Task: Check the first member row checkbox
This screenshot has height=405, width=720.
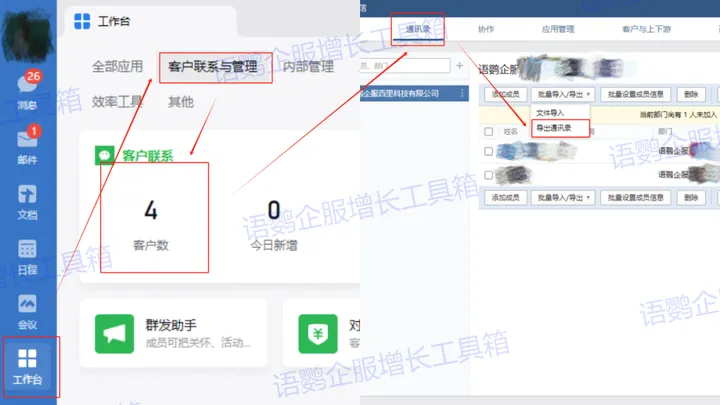Action: tap(488, 152)
